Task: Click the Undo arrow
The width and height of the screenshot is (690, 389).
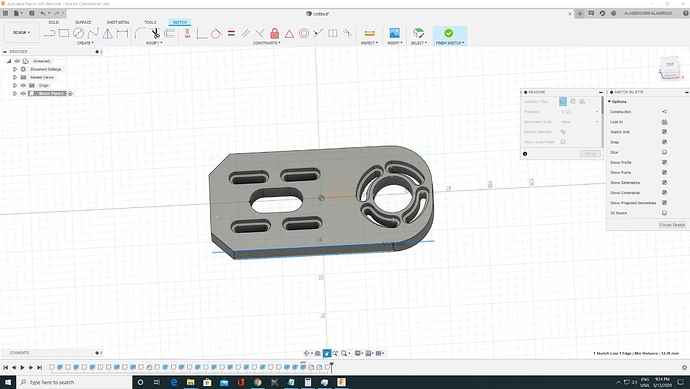Action: pyautogui.click(x=43, y=13)
